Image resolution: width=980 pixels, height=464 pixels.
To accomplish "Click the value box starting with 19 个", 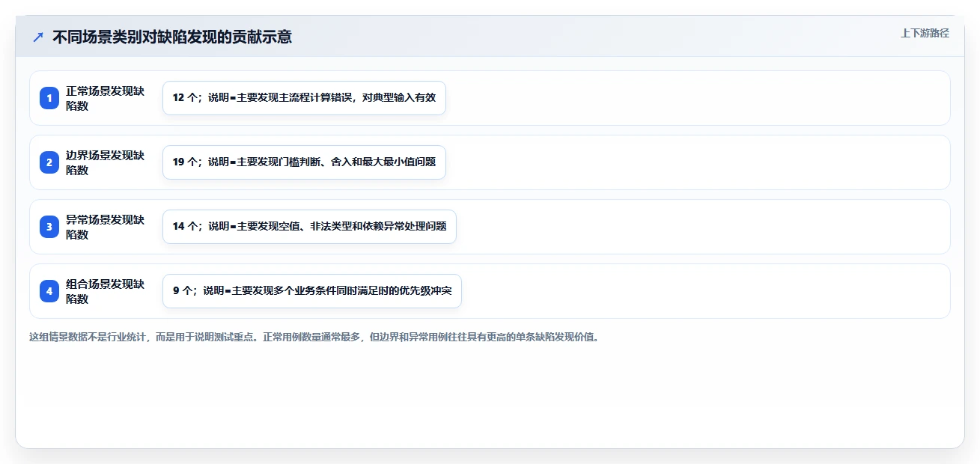I will pos(304,162).
